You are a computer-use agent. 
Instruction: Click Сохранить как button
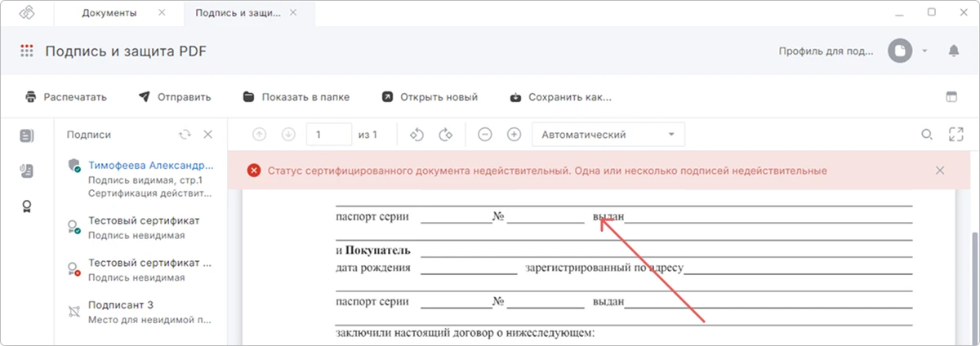pyautogui.click(x=559, y=97)
